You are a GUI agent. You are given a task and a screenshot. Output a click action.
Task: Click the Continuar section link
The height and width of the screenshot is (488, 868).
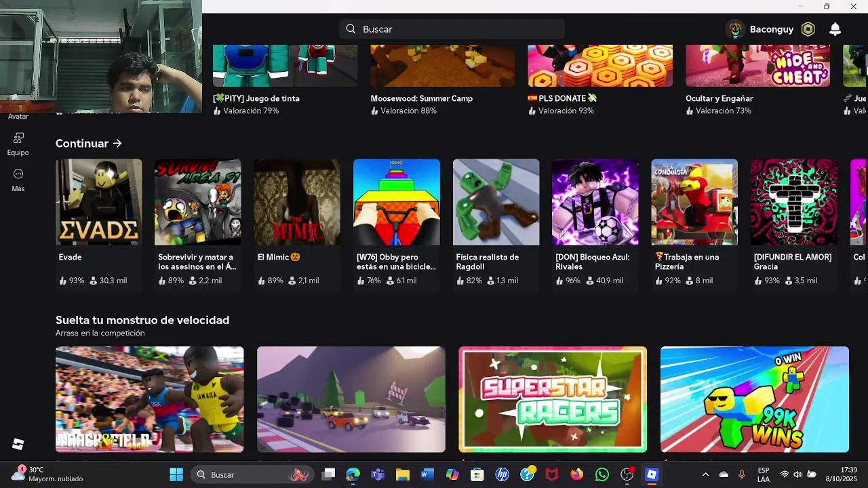click(89, 144)
